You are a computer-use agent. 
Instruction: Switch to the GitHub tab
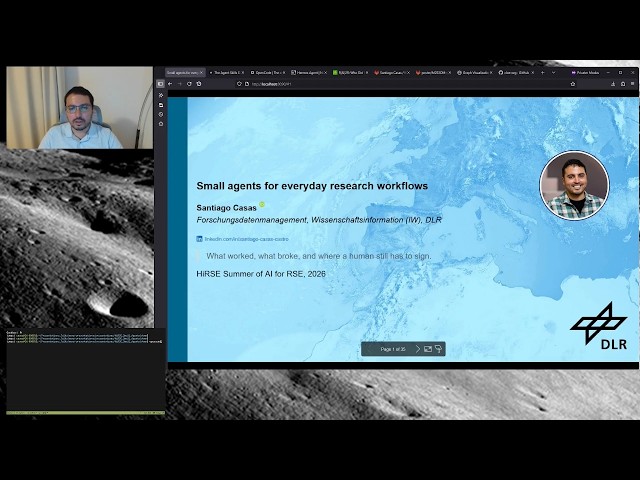pyautogui.click(x=516, y=73)
